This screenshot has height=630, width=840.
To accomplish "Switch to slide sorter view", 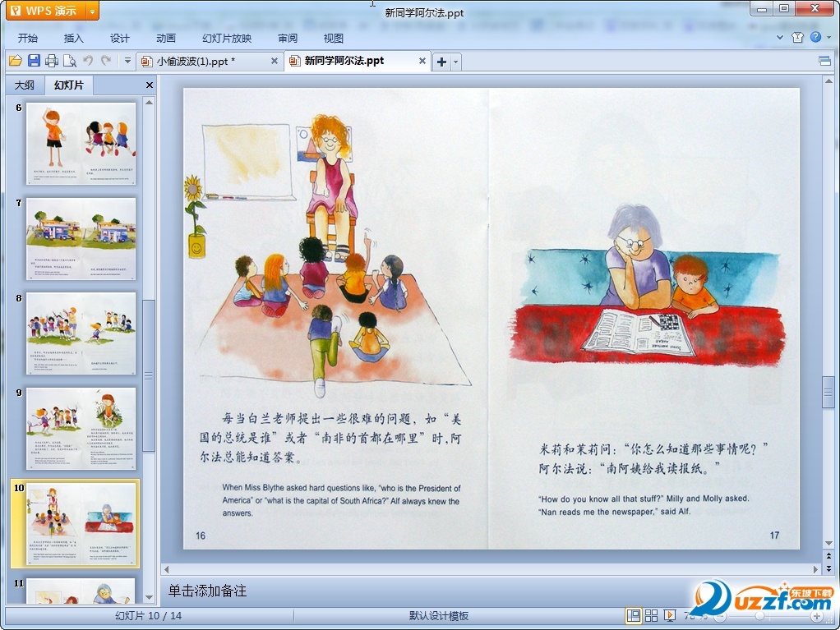I will tap(652, 615).
